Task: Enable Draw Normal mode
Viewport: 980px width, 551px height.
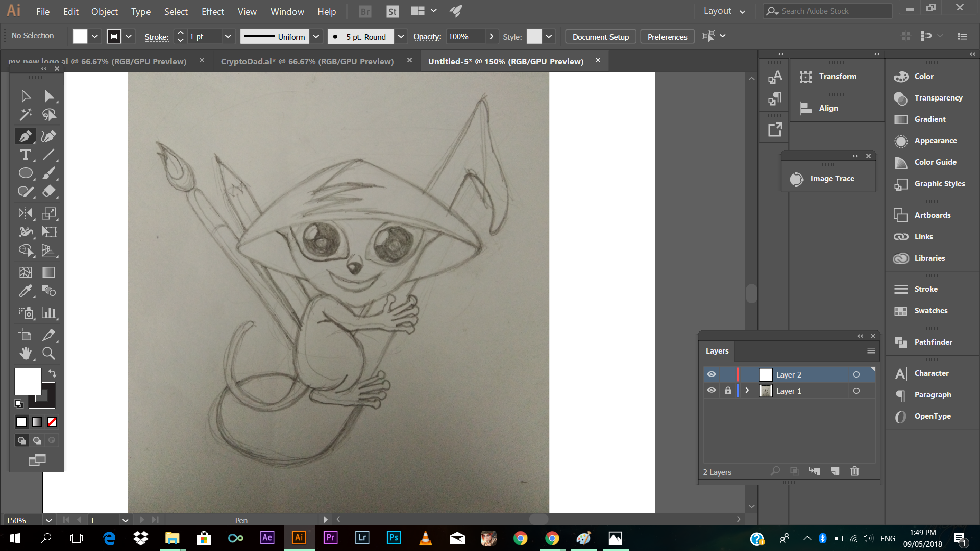Action: point(21,440)
